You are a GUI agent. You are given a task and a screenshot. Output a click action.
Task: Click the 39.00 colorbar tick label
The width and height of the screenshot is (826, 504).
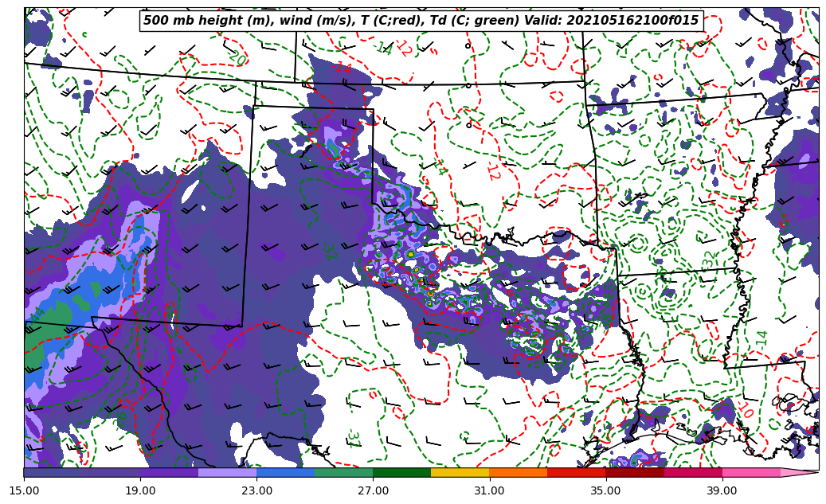click(722, 491)
